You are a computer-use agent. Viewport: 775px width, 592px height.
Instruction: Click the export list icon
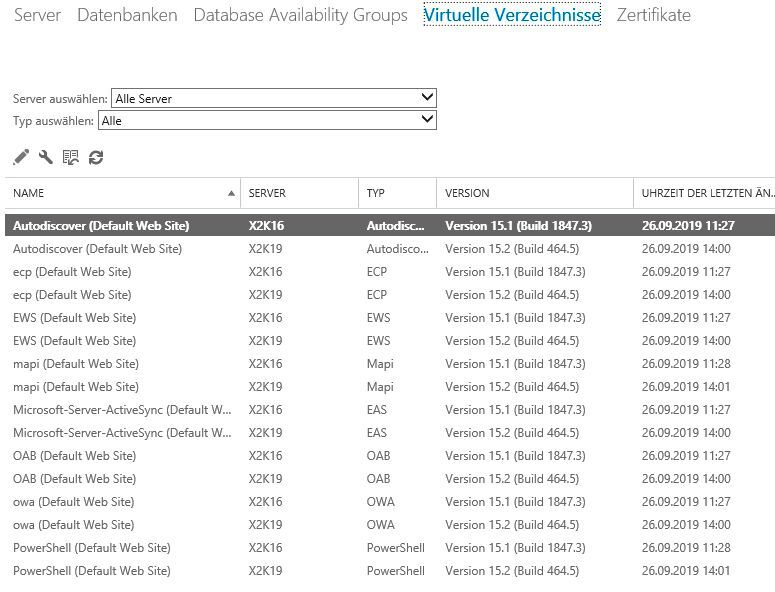pyautogui.click(x=71, y=157)
